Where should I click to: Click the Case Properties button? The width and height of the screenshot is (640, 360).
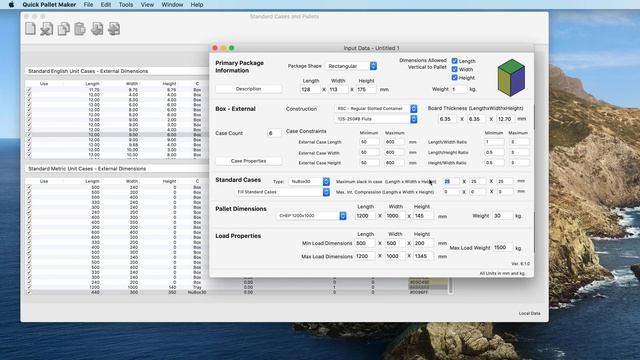tap(248, 161)
